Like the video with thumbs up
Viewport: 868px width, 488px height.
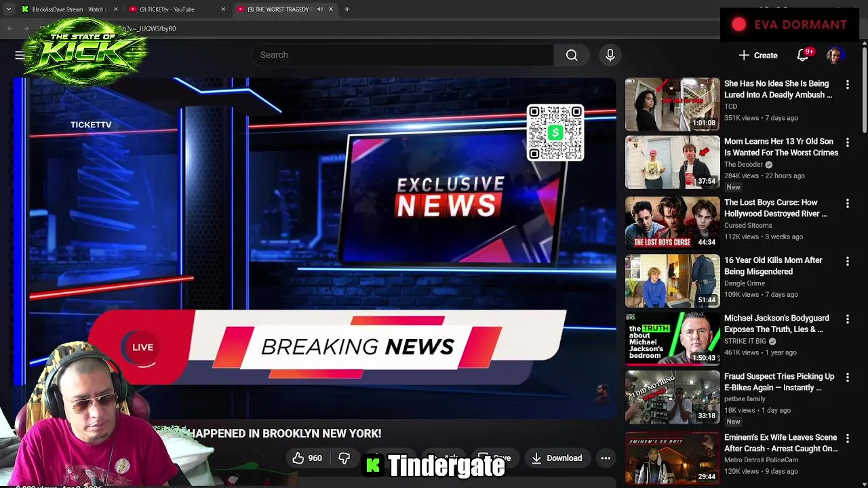pos(307,458)
